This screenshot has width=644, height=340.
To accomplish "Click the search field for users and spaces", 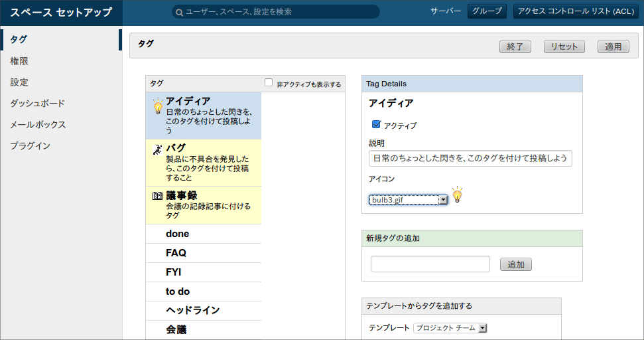I will pyautogui.click(x=276, y=11).
